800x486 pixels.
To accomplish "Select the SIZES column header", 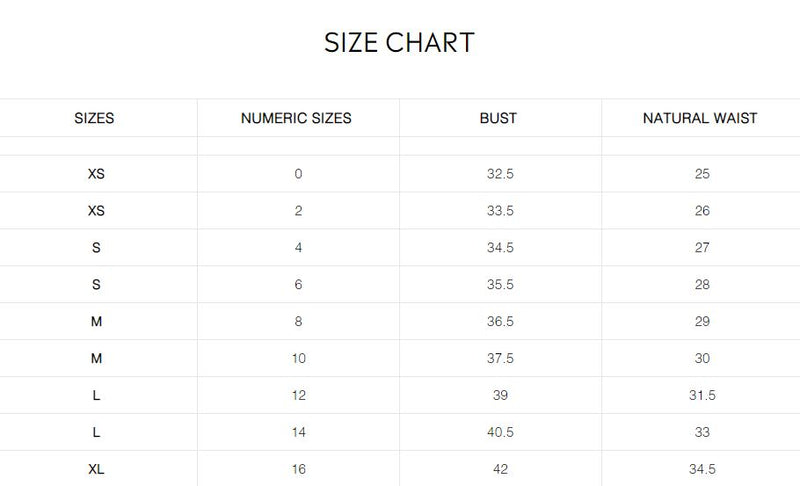I will 94,118.
